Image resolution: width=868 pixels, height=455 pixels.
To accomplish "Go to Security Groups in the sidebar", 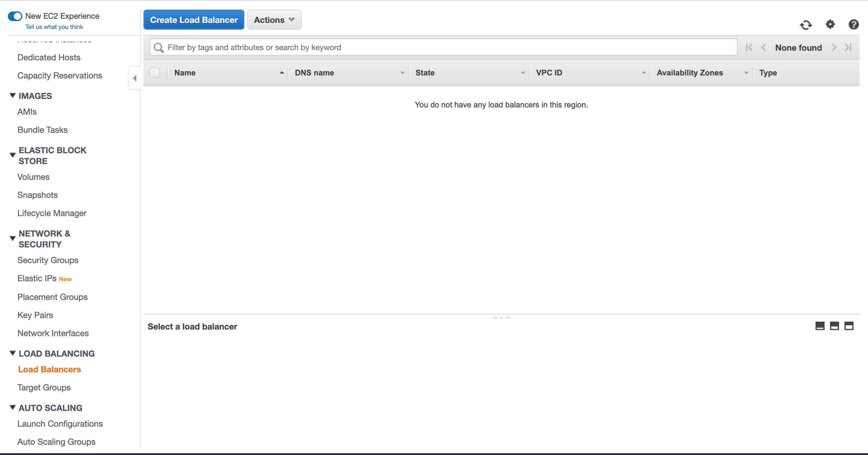I will click(x=48, y=260).
